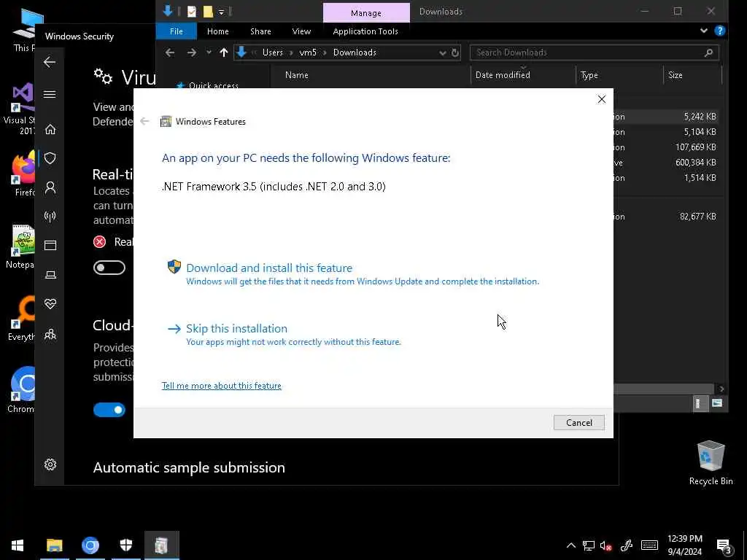Go back in File Explorer navigation
Viewport: 747px width, 560px height.
170,52
